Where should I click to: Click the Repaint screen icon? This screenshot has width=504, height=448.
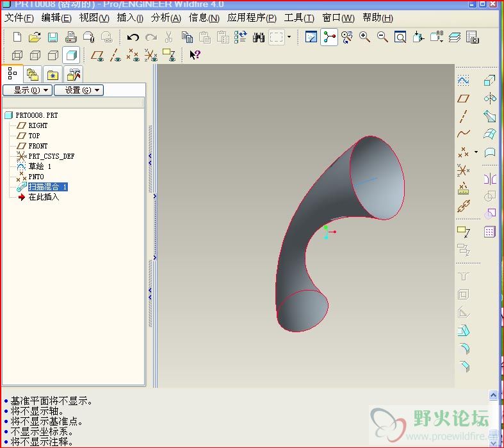click(311, 37)
